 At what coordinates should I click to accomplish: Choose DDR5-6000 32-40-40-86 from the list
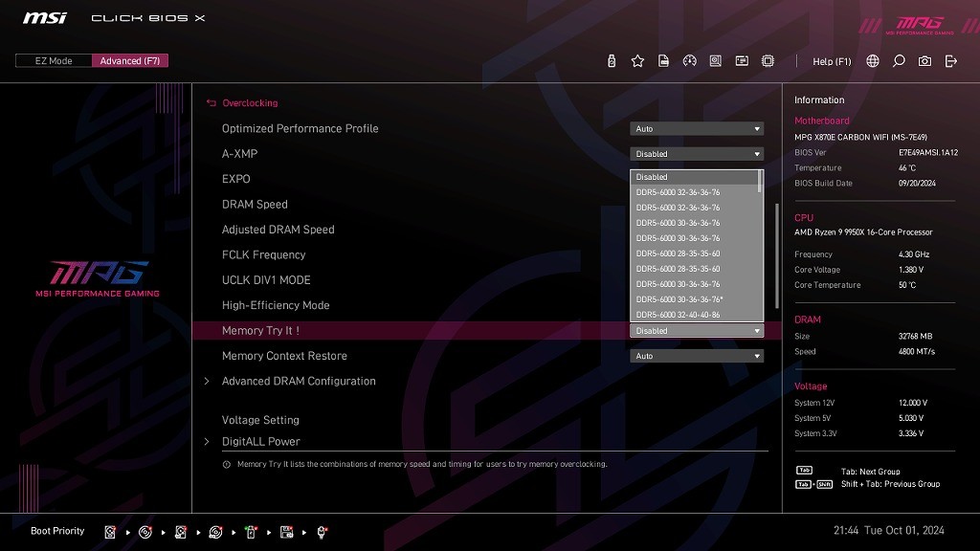tap(679, 315)
